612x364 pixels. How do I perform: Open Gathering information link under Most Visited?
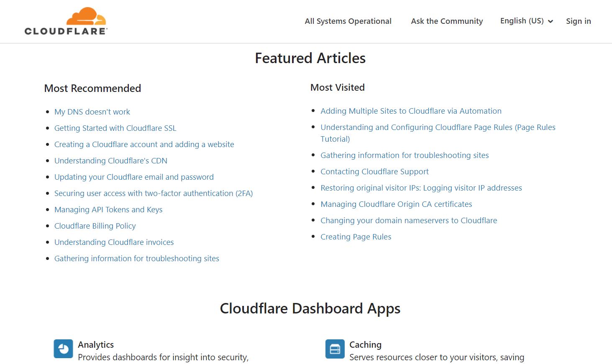[x=405, y=155]
